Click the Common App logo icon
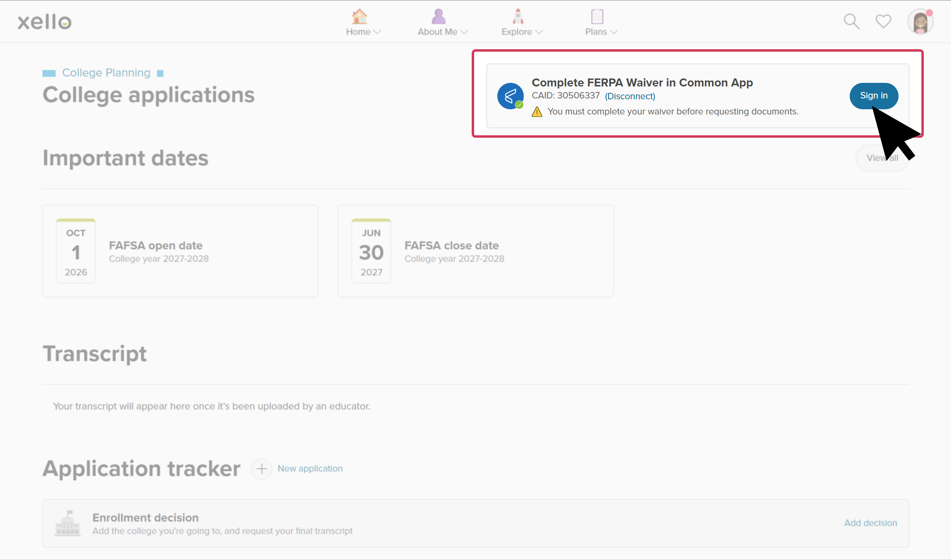This screenshot has height=560, width=951. tap(511, 96)
